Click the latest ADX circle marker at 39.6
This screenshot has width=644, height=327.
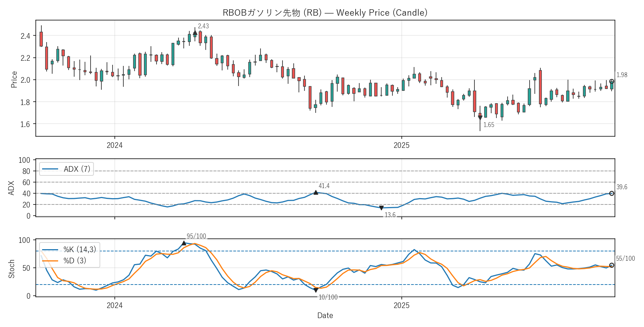tap(612, 193)
